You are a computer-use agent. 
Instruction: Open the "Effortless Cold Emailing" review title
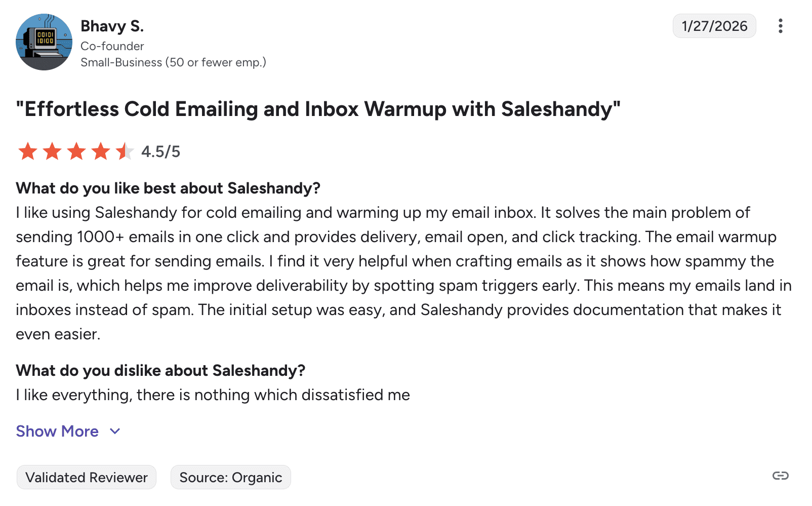coord(318,109)
